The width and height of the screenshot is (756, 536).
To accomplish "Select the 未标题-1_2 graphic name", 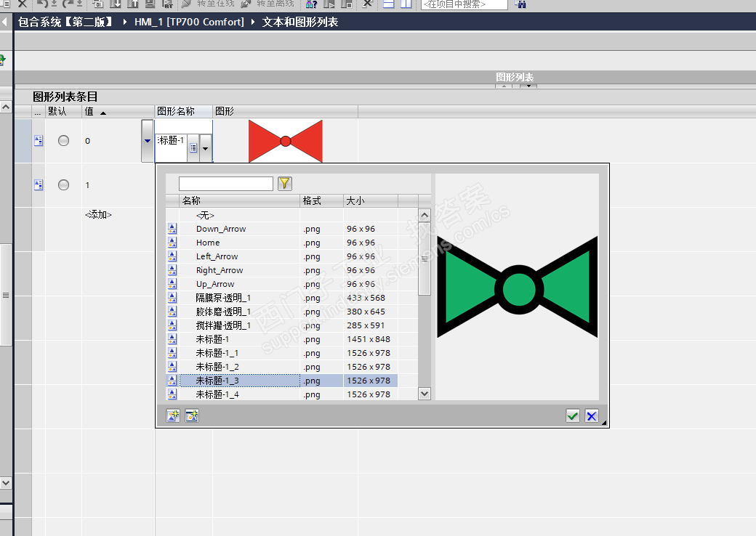I will tap(217, 367).
